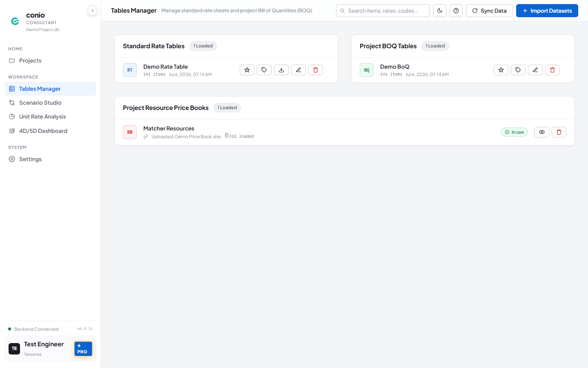The width and height of the screenshot is (588, 368).
Task: Click the 1 Loaded badge by Project Resource Price Books
Action: pyautogui.click(x=227, y=108)
